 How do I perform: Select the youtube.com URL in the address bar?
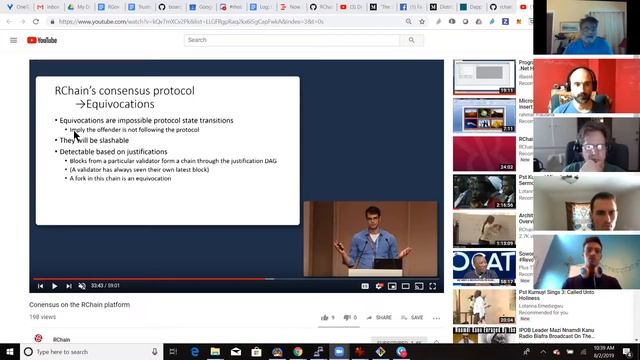tap(191, 21)
